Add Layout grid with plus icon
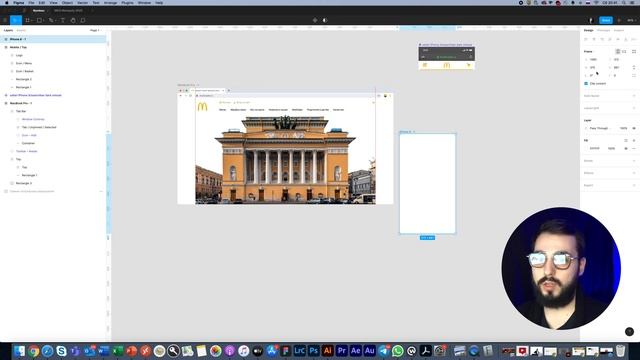This screenshot has height=360, width=640. 634,108
